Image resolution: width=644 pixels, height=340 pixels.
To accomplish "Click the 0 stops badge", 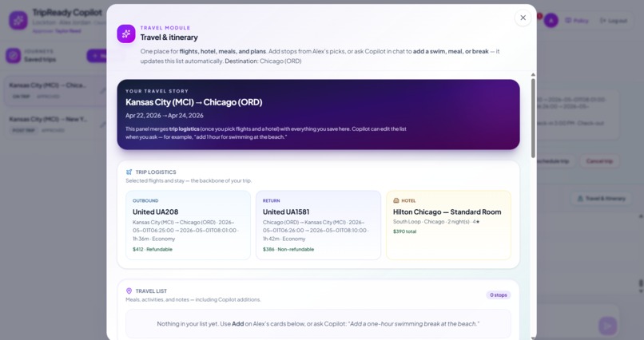I will [499, 295].
